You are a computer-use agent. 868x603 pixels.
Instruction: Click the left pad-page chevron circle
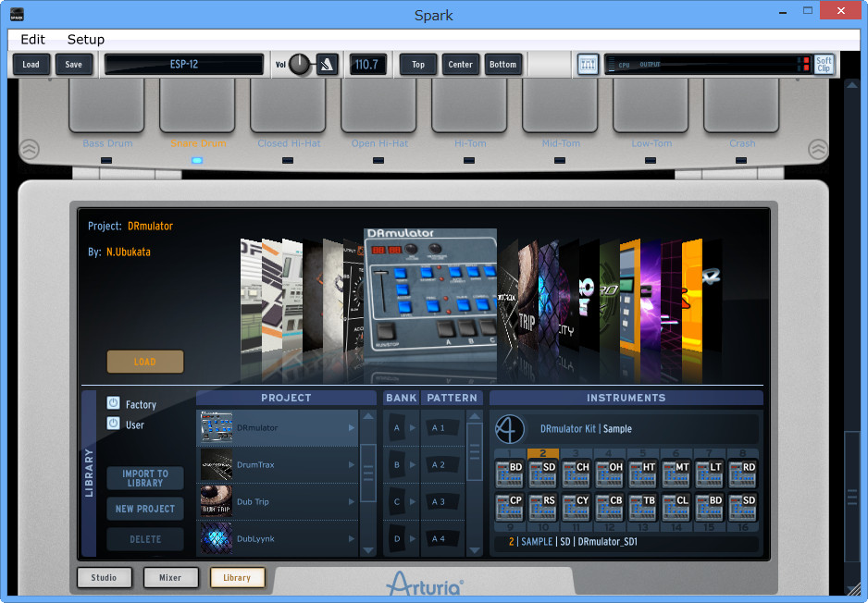pyautogui.click(x=30, y=149)
